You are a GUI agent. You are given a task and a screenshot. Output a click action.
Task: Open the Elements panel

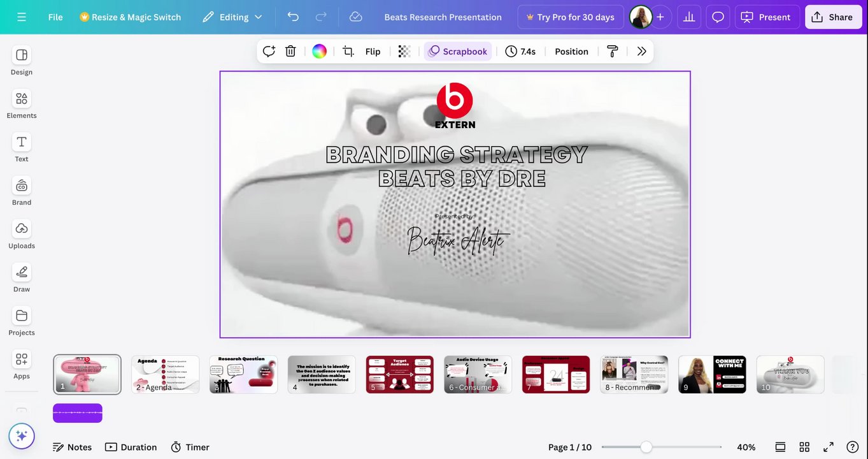[x=22, y=104]
